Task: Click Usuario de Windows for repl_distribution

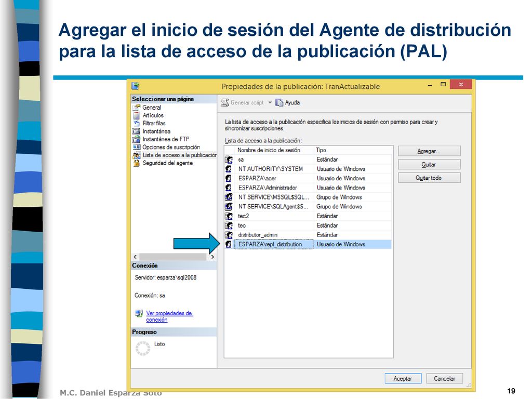Action: pyautogui.click(x=341, y=244)
